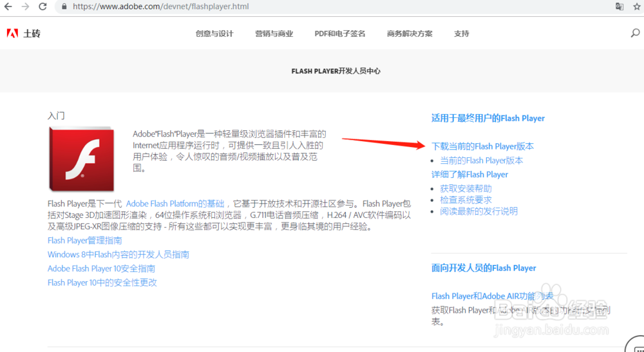Viewport: 644px width, 352px height.
Task: Open the 营销与商业 menu
Action: [x=274, y=34]
